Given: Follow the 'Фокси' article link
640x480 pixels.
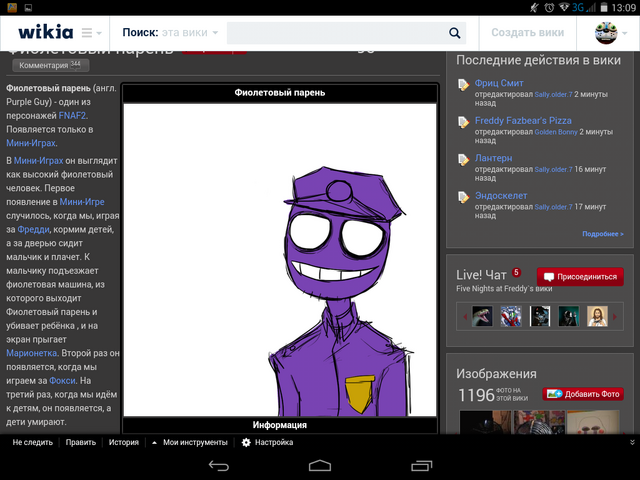Looking at the screenshot, I should (62, 380).
